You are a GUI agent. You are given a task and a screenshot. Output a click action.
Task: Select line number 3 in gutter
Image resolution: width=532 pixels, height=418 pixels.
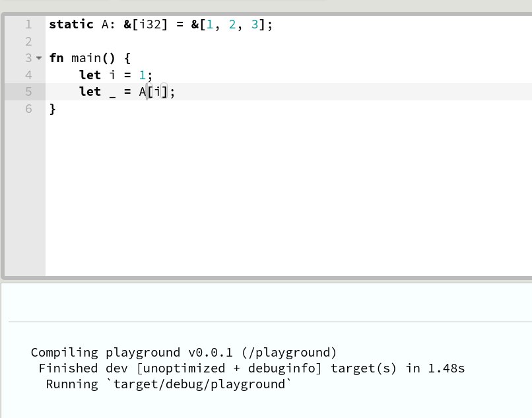click(28, 58)
